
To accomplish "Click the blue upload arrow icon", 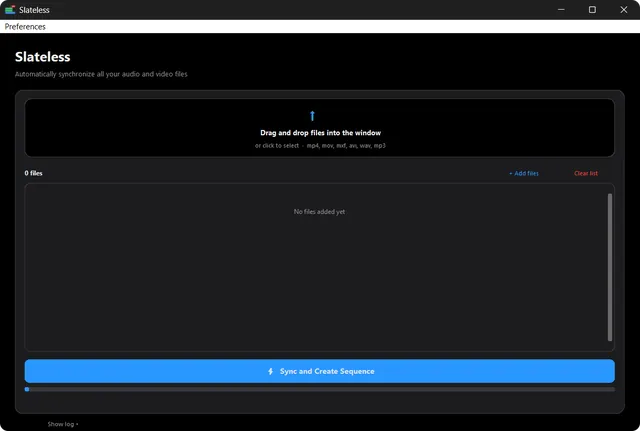I will 312,116.
